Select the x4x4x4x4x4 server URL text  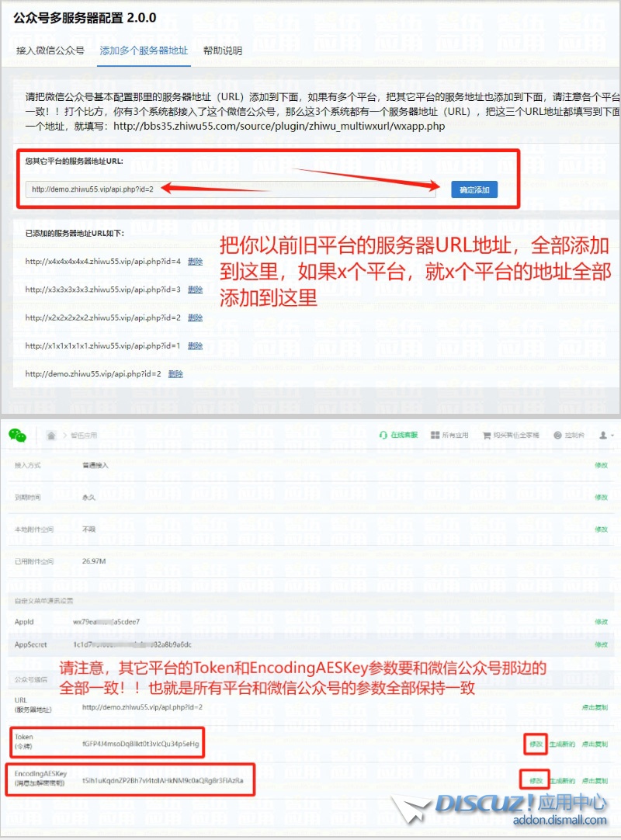click(x=103, y=262)
